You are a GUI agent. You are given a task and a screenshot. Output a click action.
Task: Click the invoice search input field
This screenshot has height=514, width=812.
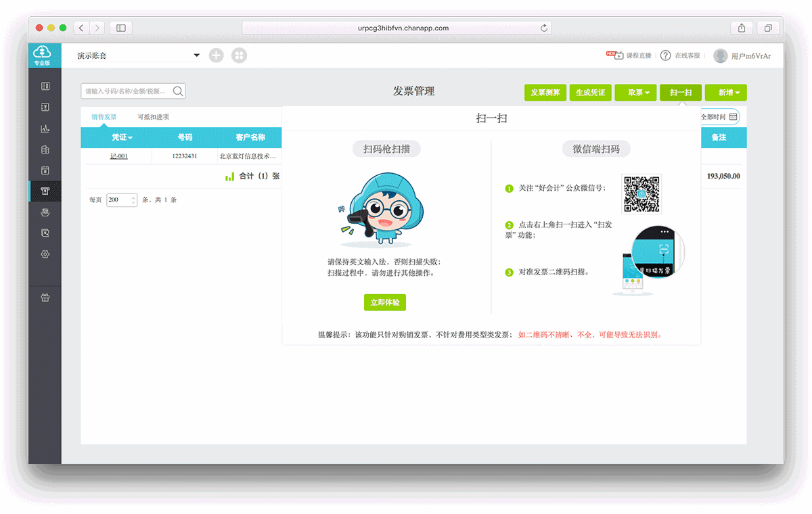coord(126,91)
